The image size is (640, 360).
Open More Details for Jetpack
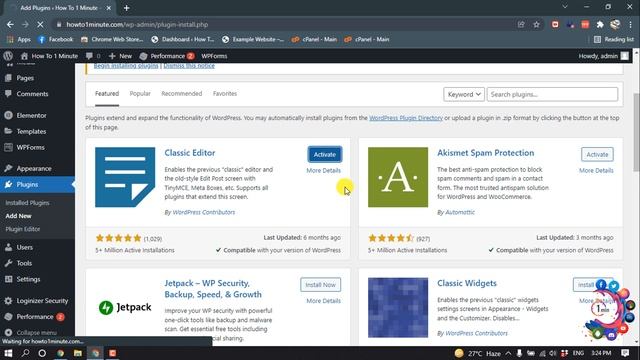click(323, 301)
